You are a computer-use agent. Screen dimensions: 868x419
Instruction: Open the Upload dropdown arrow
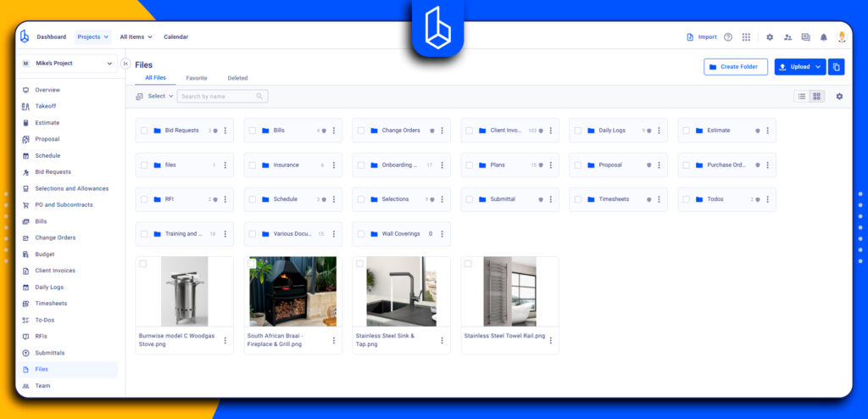point(818,67)
